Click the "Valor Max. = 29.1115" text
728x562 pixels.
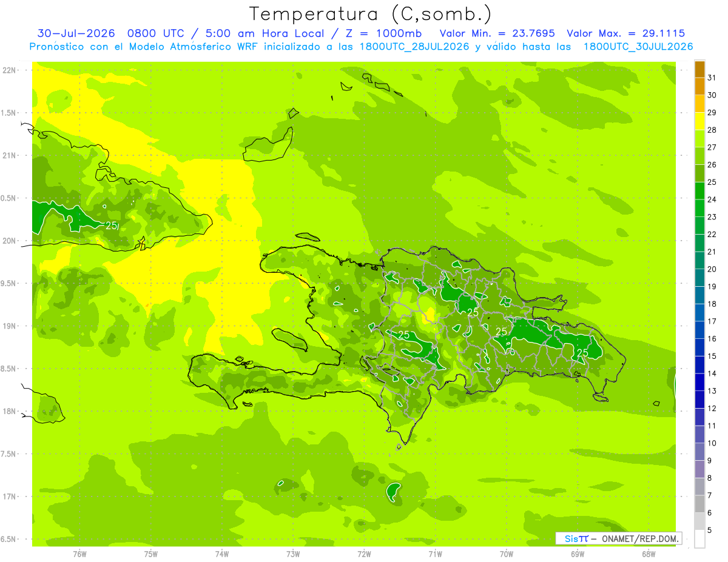click(626, 33)
